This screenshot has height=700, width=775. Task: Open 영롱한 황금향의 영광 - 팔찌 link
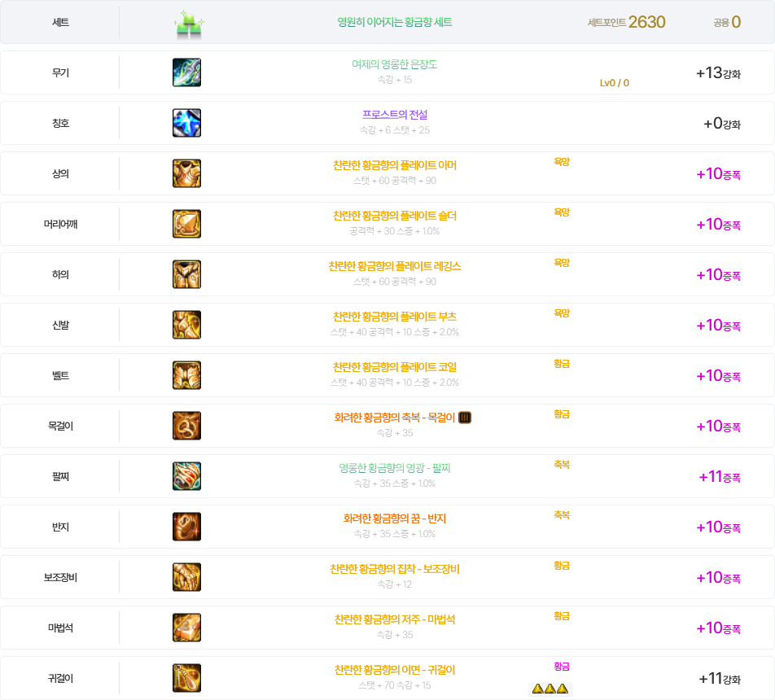coord(394,468)
